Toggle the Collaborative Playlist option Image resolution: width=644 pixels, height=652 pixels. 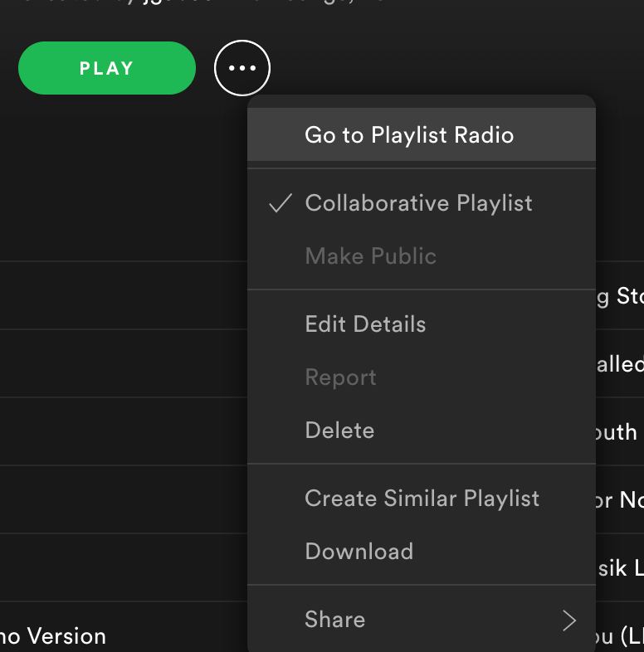[422, 203]
